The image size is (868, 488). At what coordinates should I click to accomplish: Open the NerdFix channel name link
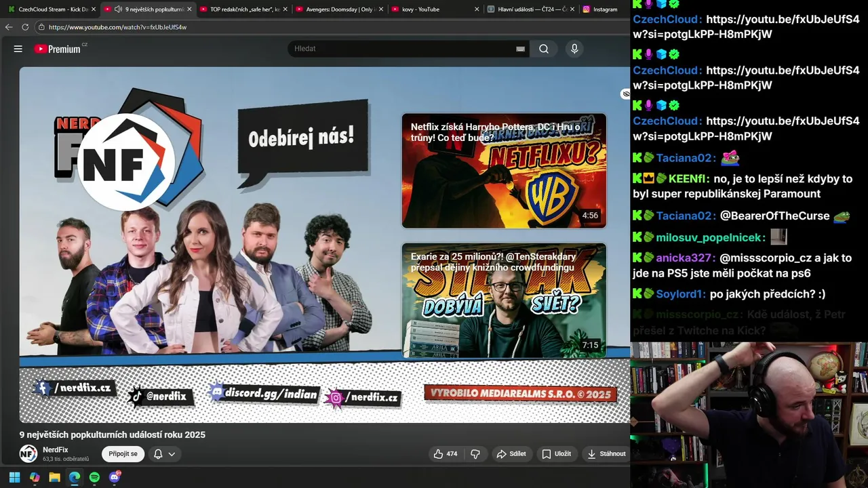(56, 450)
